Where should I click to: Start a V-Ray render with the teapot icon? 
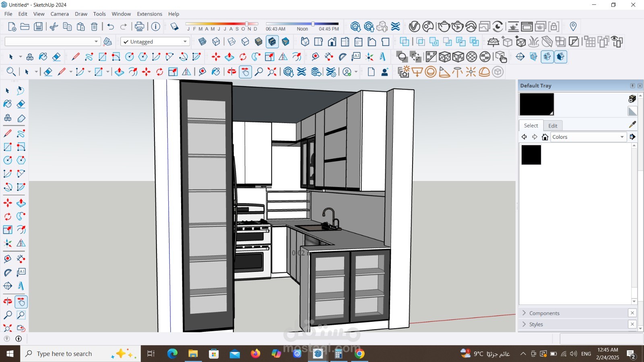tap(444, 27)
